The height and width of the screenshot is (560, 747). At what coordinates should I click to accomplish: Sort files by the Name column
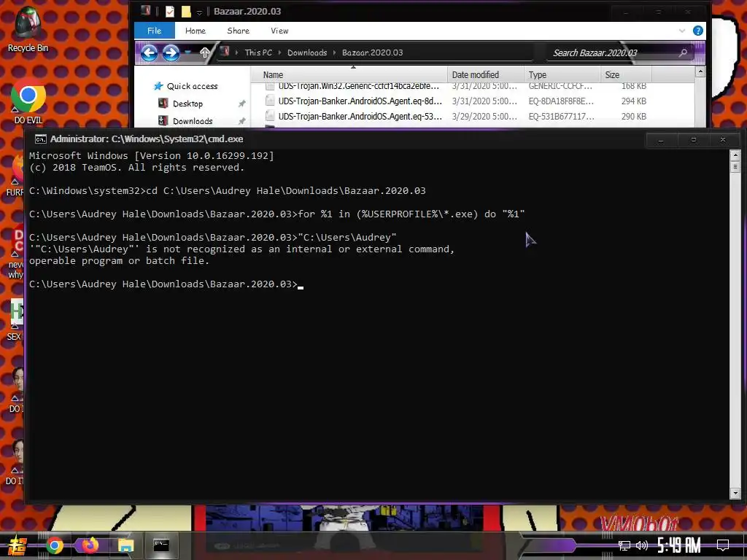pos(349,75)
